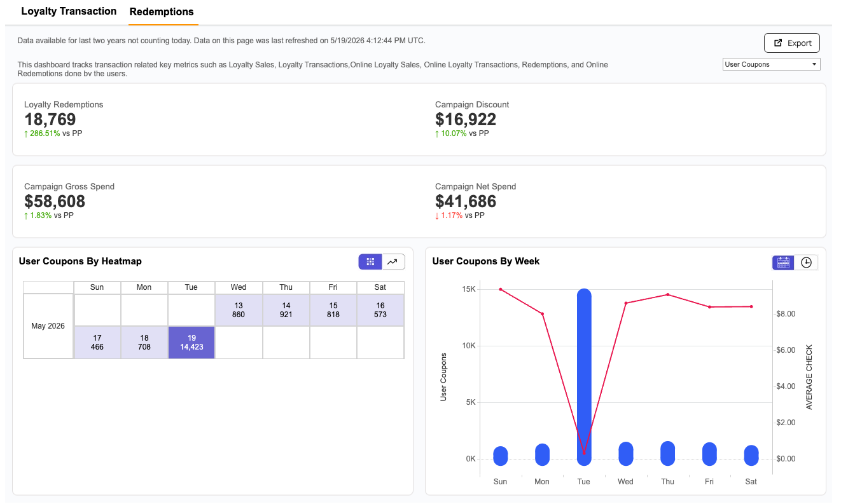Select the May 16 cell showing 573
Screen dimensions: 841x504
click(380, 310)
